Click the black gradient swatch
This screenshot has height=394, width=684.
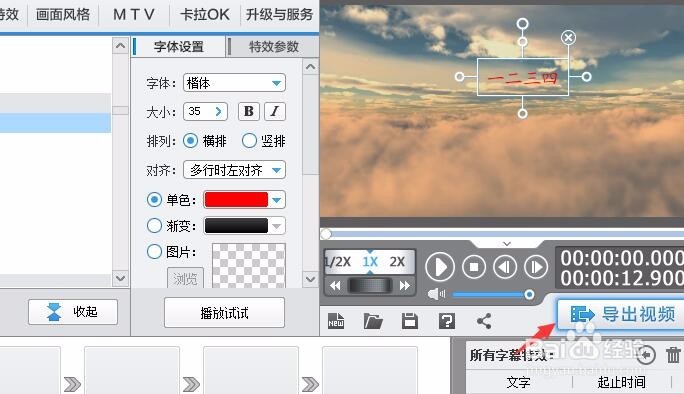click(236, 226)
